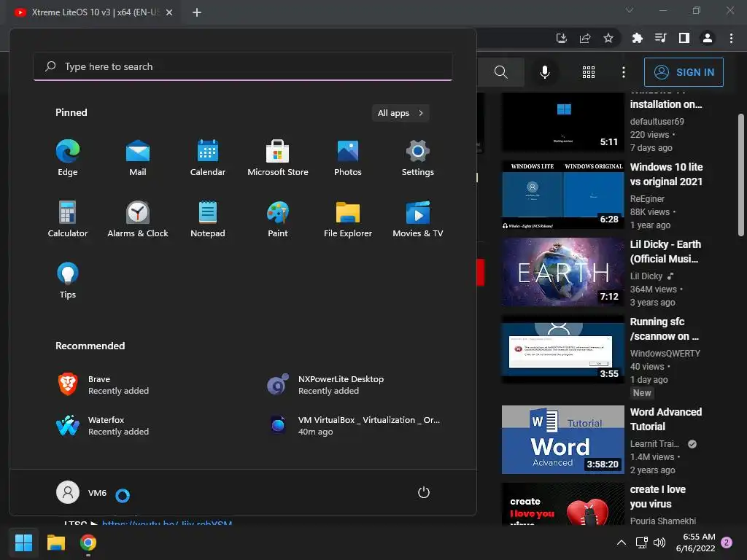
Task: Open File Explorer from the taskbar
Action: 55,542
